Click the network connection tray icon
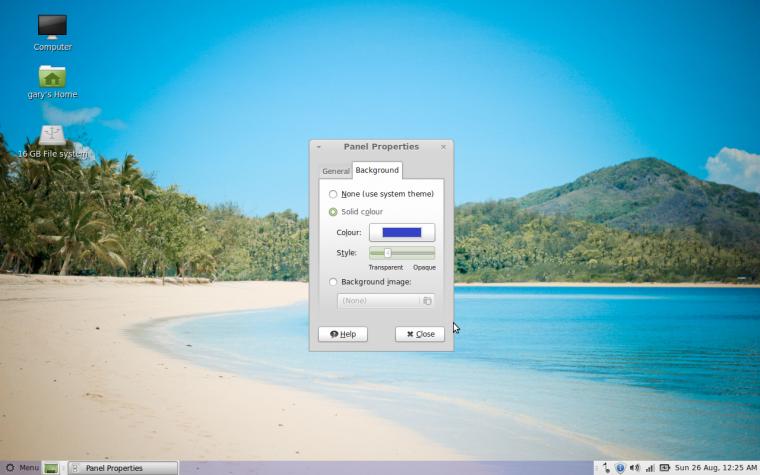Screen dimensions: 760x475 (x=606, y=468)
